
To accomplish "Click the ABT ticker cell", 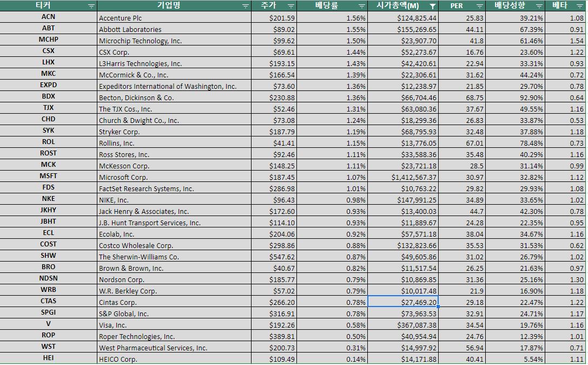I will coord(48,28).
